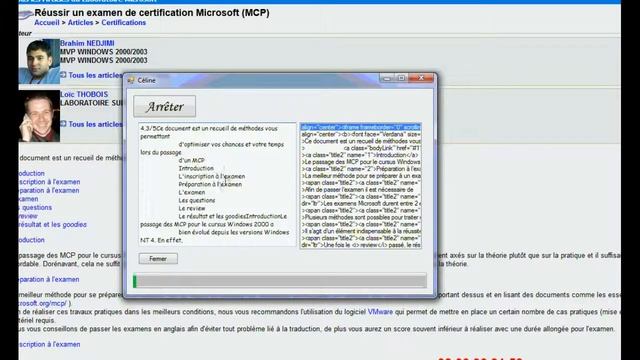This screenshot has height=360, width=640.
Task: Open the VMware link in the article text
Action: coord(380,312)
